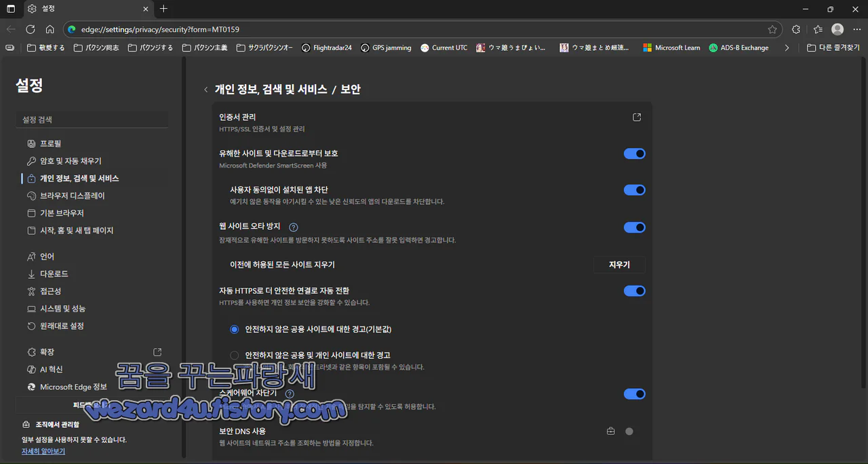Click the browser refresh icon
The height and width of the screenshot is (464, 868).
[x=30, y=29]
